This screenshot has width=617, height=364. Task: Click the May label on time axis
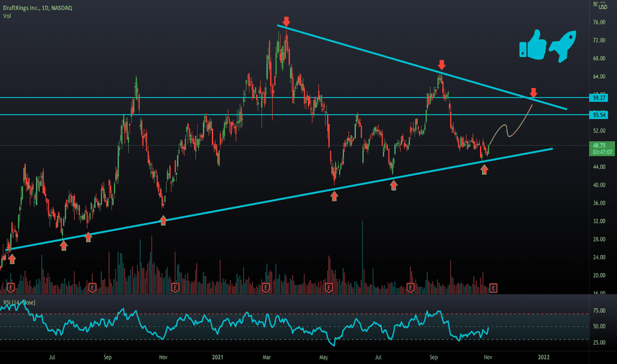pos(324,357)
